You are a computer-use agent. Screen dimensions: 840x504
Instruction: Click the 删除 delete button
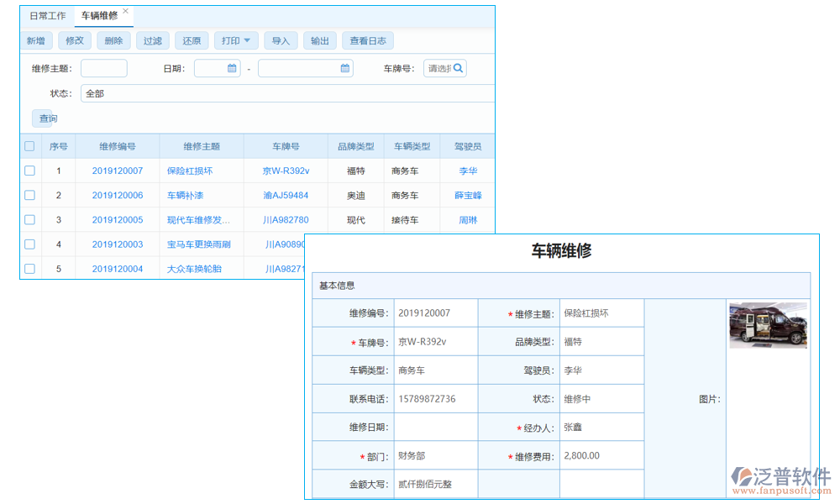pyautogui.click(x=113, y=40)
